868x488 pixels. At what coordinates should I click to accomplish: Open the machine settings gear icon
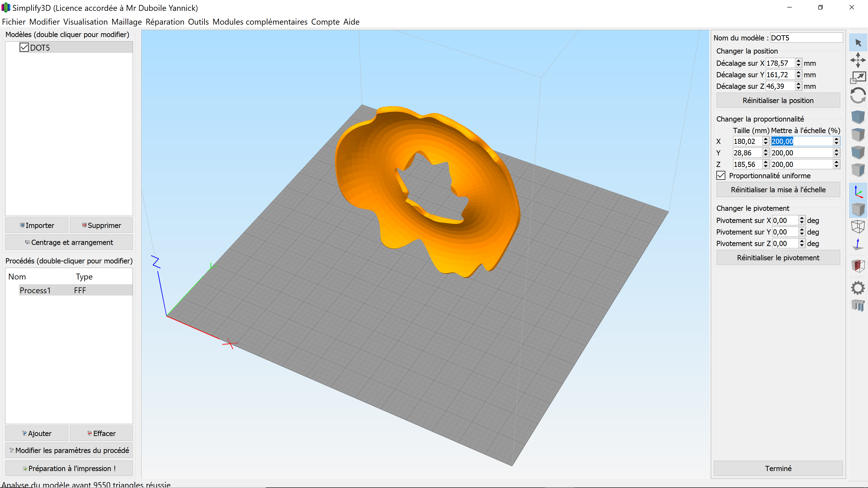858,288
